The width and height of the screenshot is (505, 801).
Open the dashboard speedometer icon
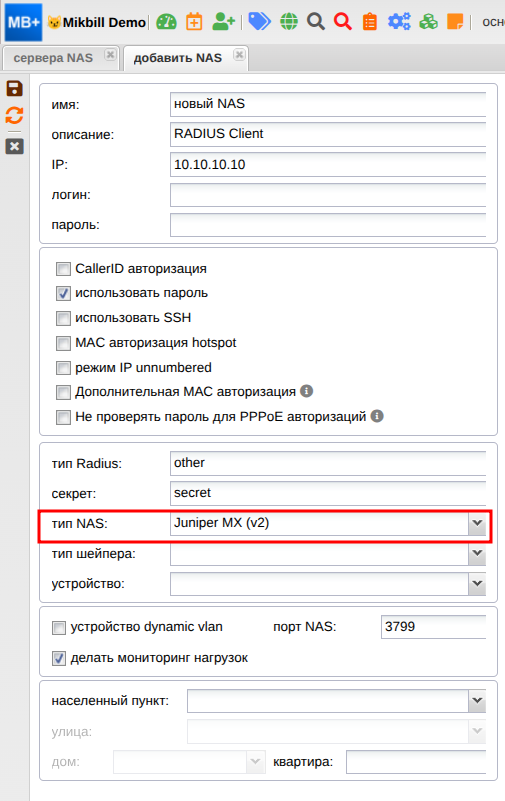click(166, 22)
